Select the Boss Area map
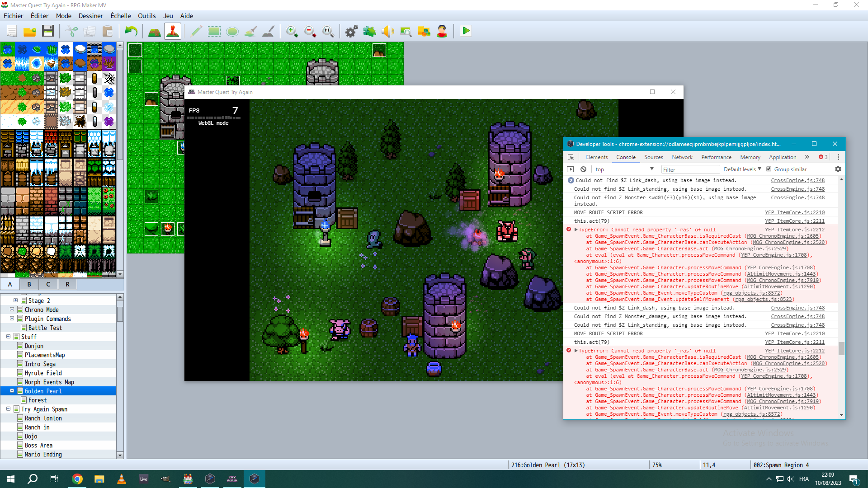Viewport: 868px width, 488px height. 38,445
